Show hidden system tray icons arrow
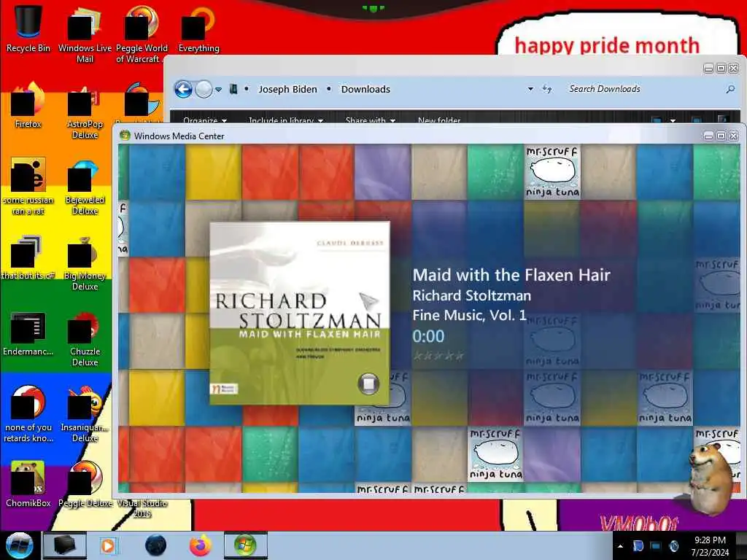 (620, 546)
